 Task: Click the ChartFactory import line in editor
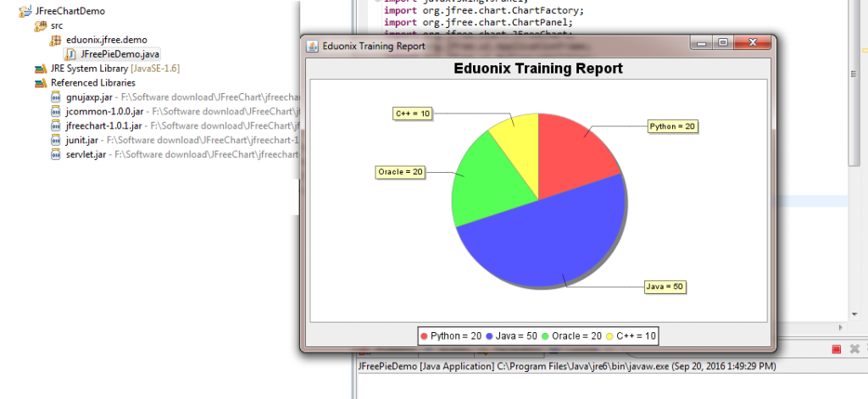[484, 10]
